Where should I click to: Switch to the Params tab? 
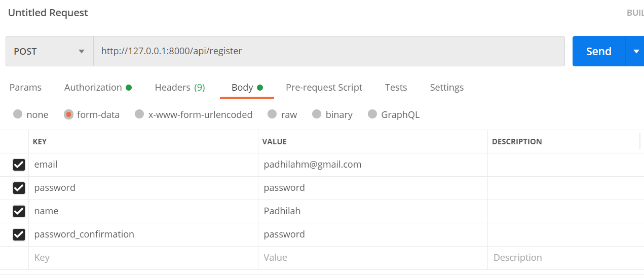[x=25, y=88]
